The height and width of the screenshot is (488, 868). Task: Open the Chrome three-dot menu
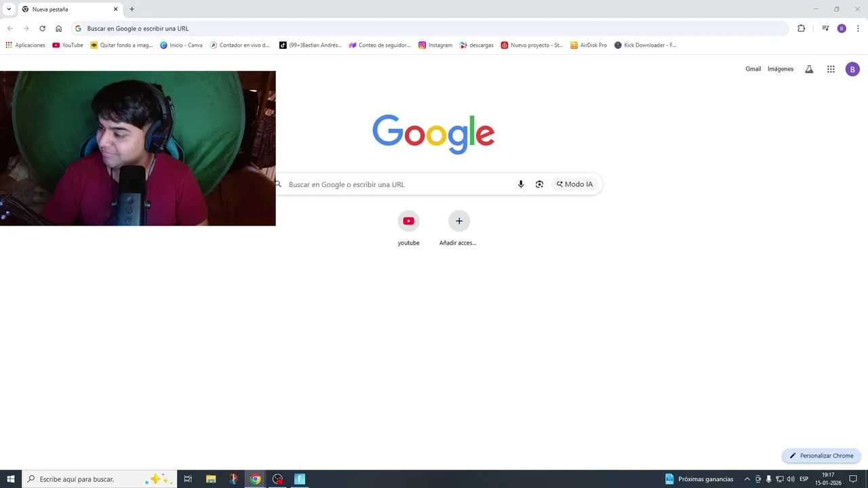858,28
